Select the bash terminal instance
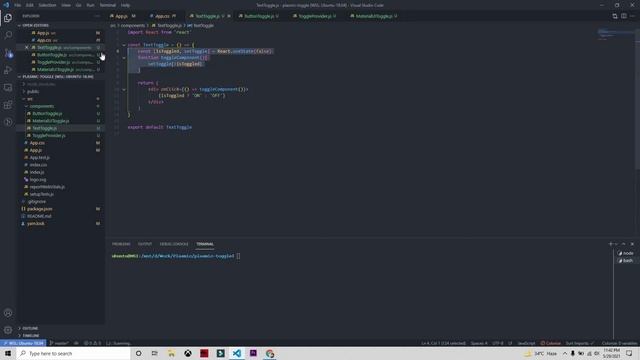This screenshot has width=640, height=360. 626,260
